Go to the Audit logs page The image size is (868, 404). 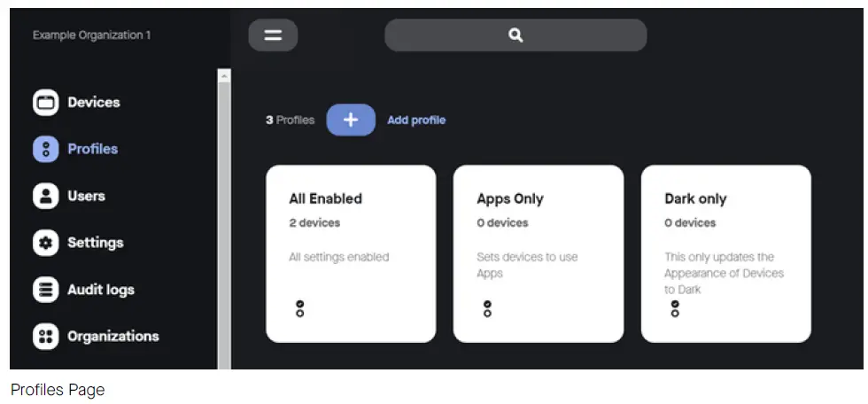point(100,290)
